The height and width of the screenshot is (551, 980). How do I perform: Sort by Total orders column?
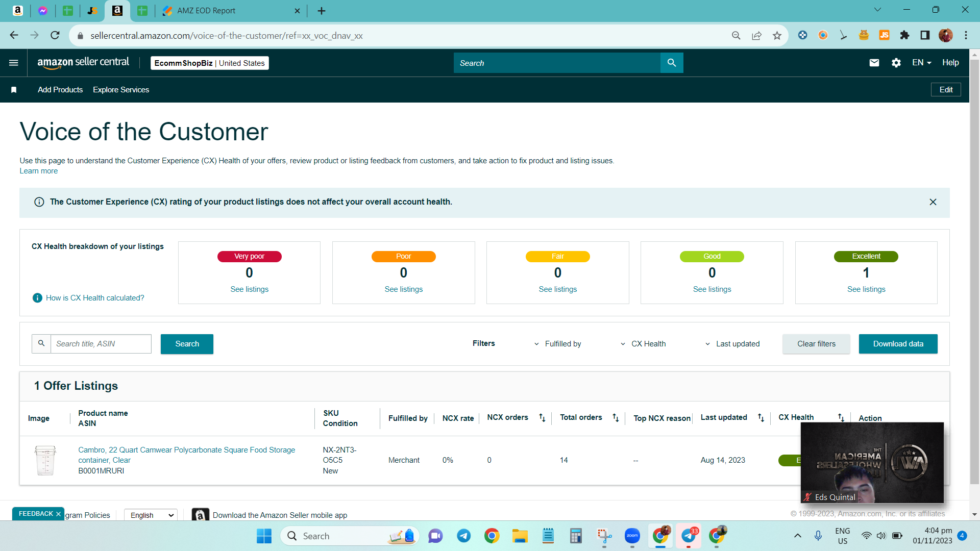(x=616, y=418)
